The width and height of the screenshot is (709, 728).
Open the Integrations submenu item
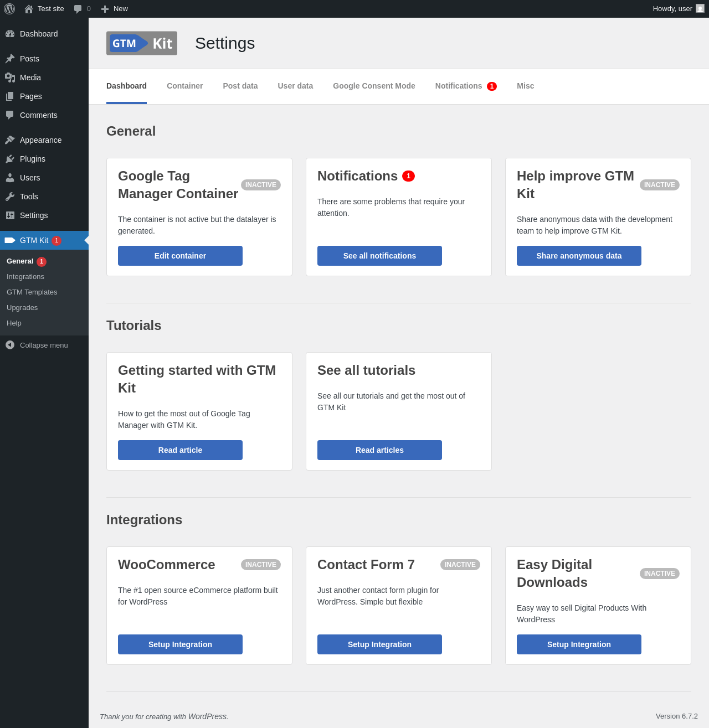click(44, 277)
